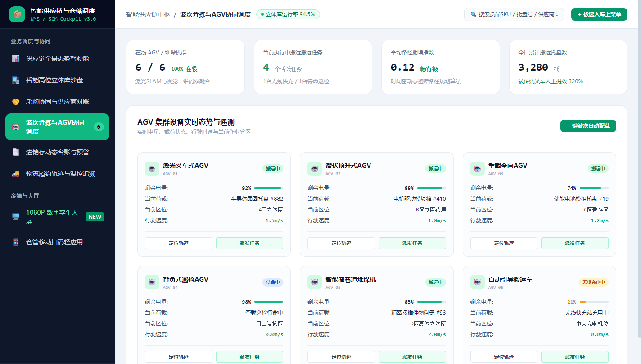
Task: Go to 进销存动态台账与预警 page
Action: coord(57,152)
